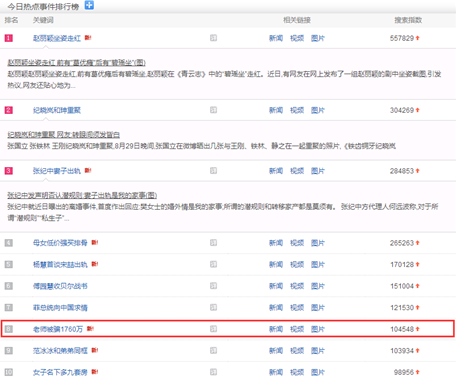
Task: Click the red rank 1 badge
Action: (9, 38)
